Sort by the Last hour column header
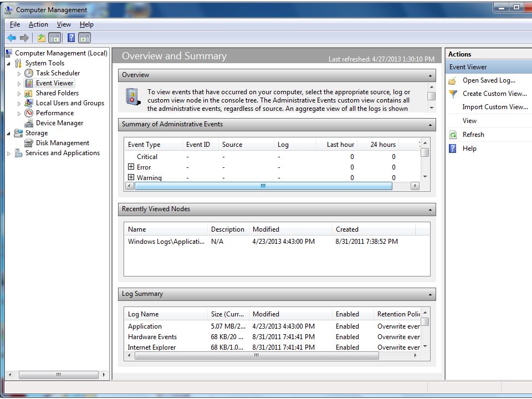This screenshot has height=399, width=532. point(336,145)
